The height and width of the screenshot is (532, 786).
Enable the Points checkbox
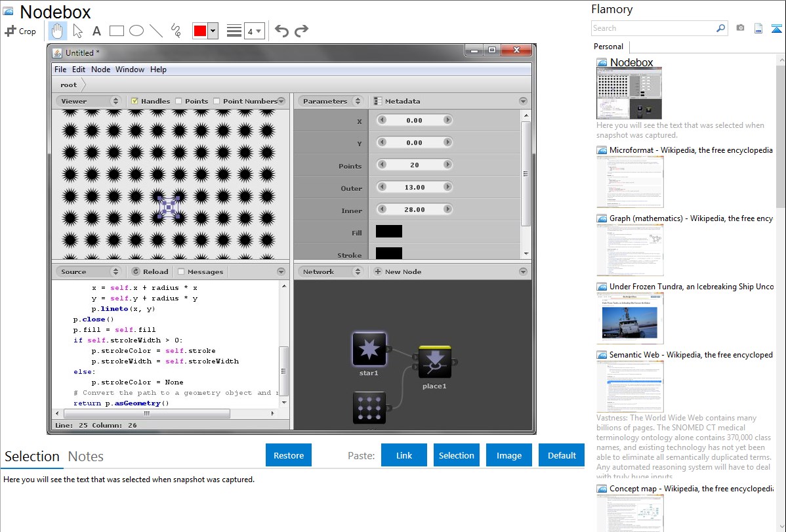click(178, 101)
